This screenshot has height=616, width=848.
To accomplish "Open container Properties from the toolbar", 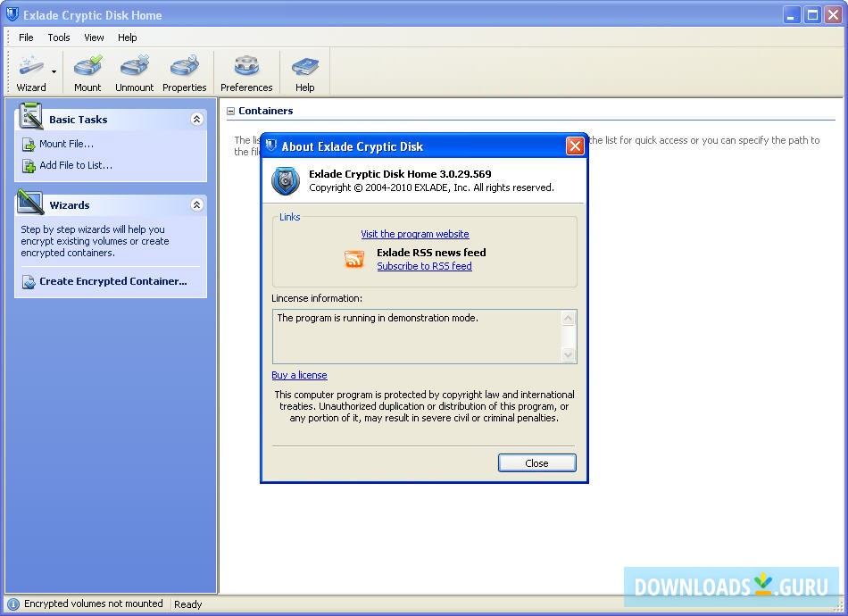I will (x=185, y=71).
